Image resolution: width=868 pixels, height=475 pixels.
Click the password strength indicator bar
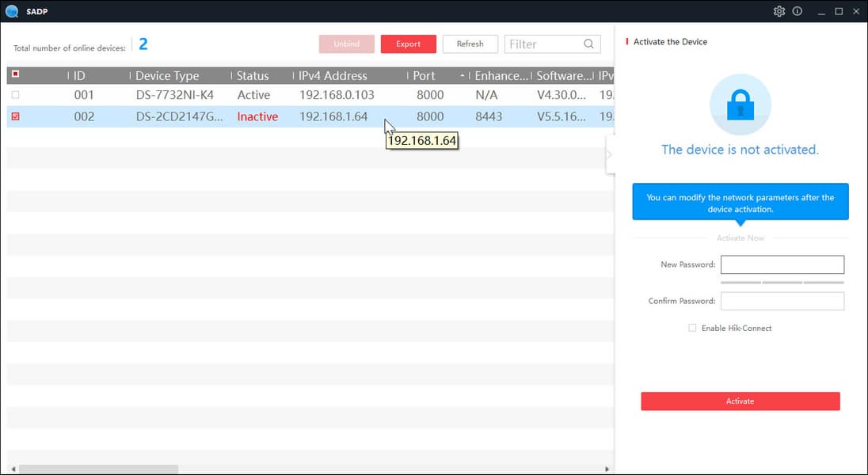click(782, 283)
